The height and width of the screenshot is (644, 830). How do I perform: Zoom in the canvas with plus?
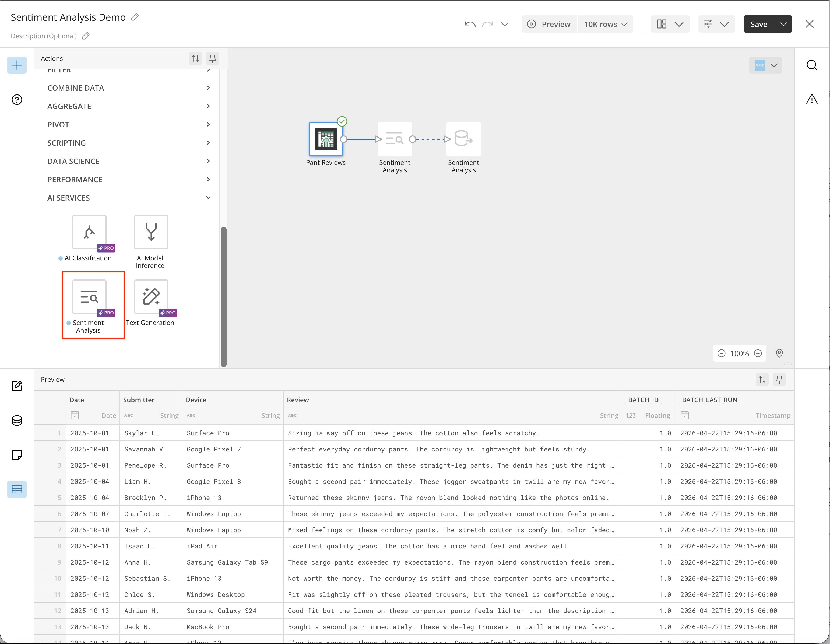758,353
